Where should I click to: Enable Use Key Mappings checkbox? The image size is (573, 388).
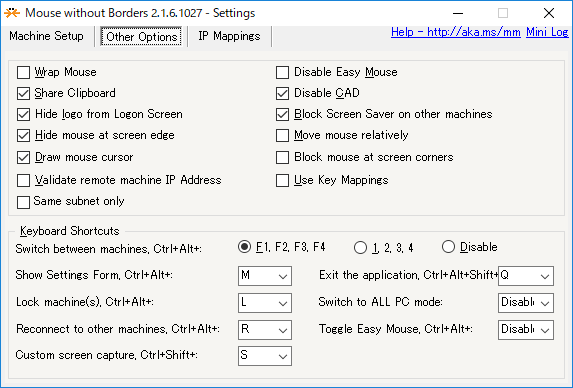tap(282, 180)
